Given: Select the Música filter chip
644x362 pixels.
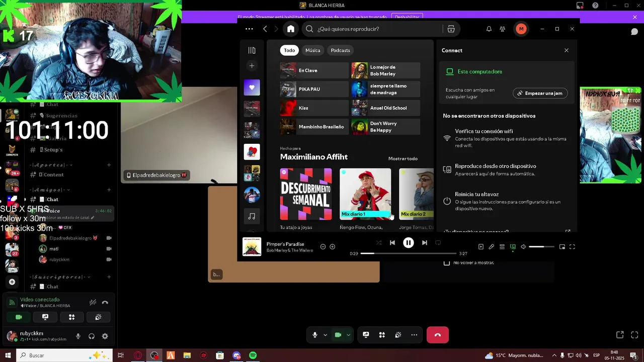Looking at the screenshot, I should click(312, 50).
